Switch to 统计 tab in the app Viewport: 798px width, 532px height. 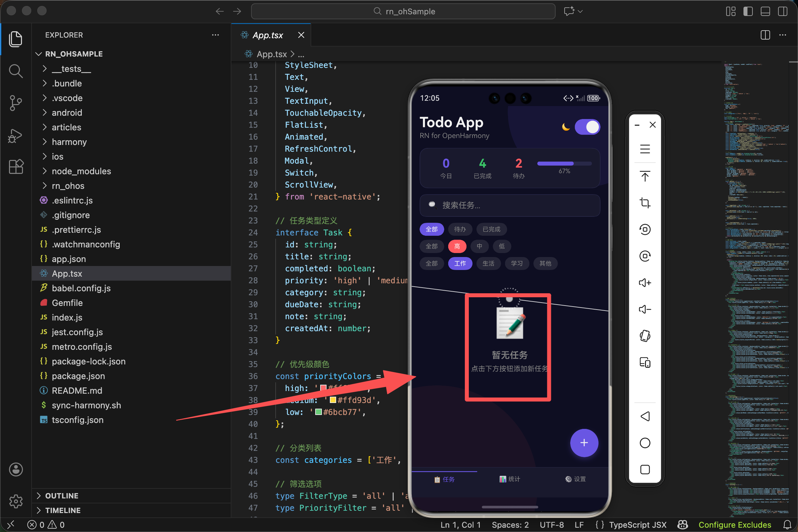(x=510, y=479)
